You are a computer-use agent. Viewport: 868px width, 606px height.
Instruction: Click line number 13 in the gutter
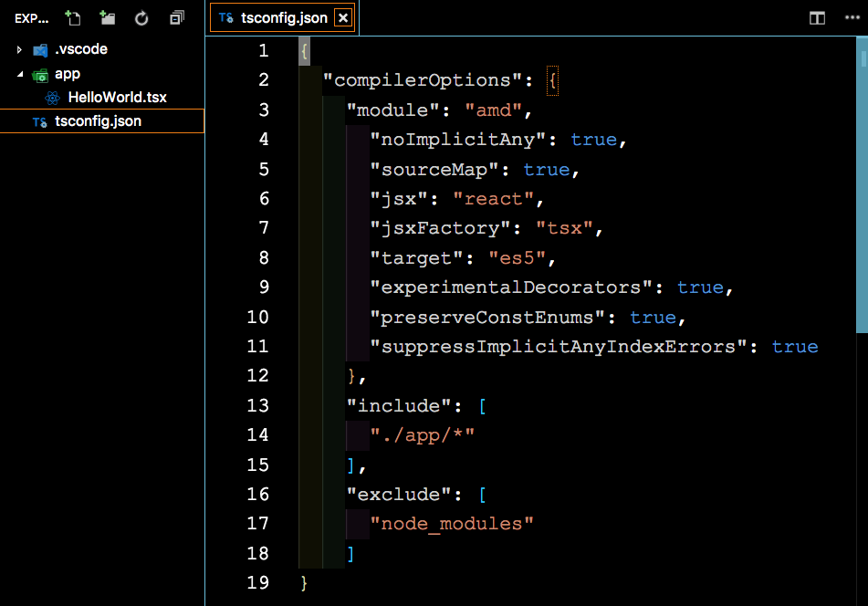[x=257, y=405]
